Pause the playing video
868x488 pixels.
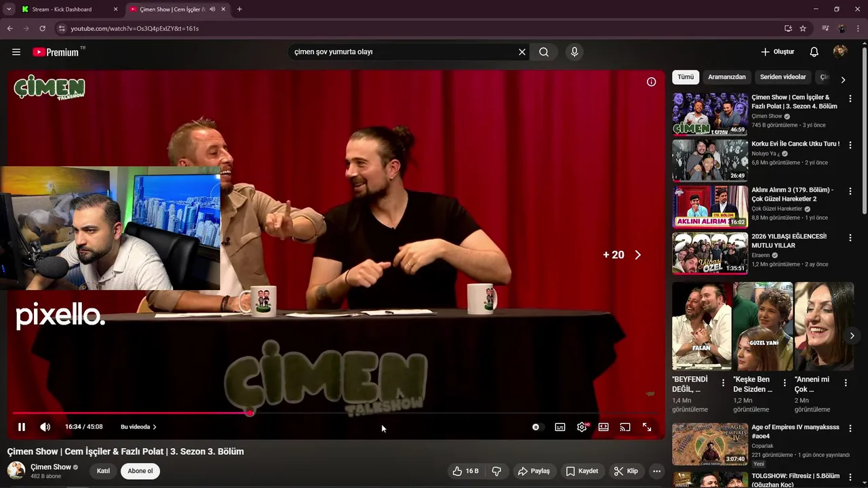(x=22, y=427)
